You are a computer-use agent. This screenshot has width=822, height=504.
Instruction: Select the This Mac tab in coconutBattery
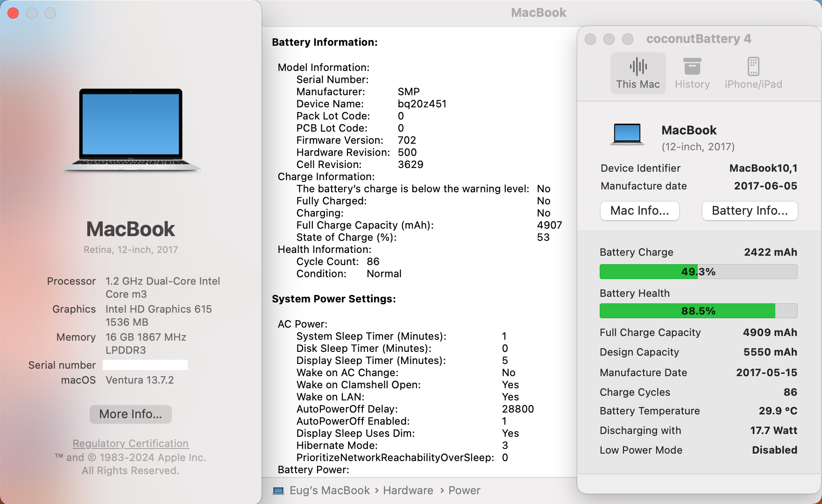tap(638, 73)
